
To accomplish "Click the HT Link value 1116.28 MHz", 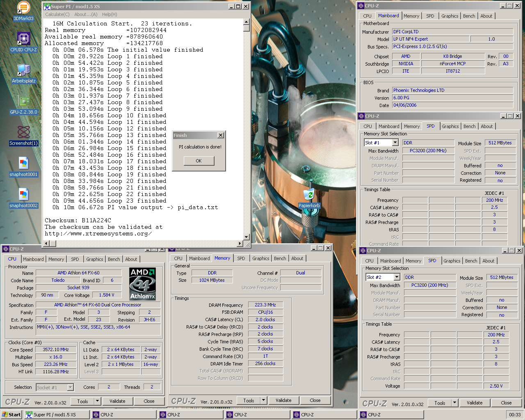I will tap(56, 372).
